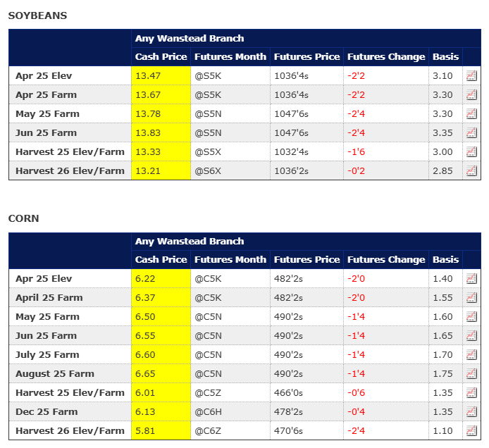The height and width of the screenshot is (448, 489).
Task: Click corn row label Dec 25 Farm
Action: tap(47, 411)
